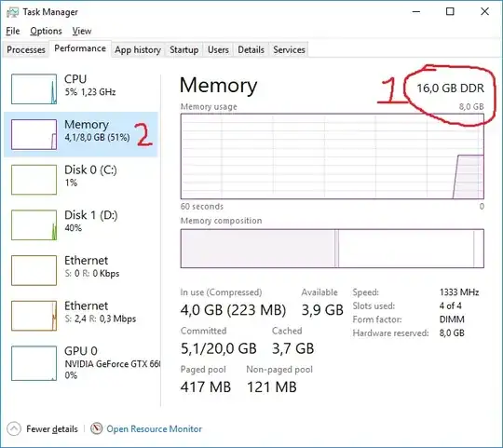
Task: Open Resource Monitor link
Action: [154, 429]
